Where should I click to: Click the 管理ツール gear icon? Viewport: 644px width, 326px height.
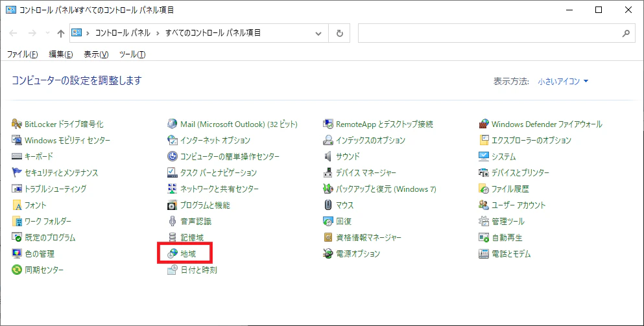click(484, 221)
